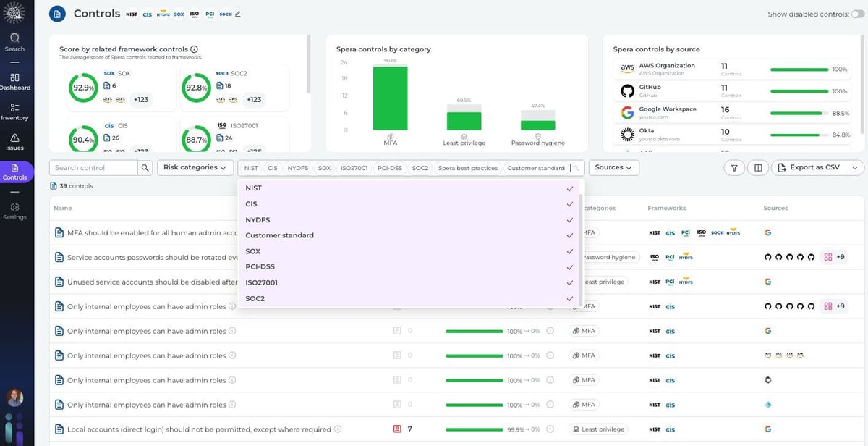Open the filter funnel icon
The image size is (868, 446).
click(734, 168)
